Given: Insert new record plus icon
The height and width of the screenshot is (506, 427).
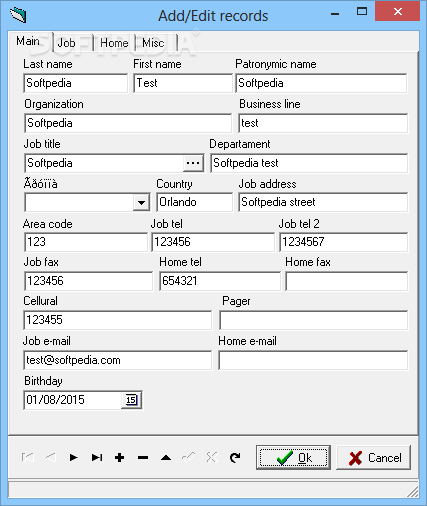Looking at the screenshot, I should pyautogui.click(x=120, y=457).
